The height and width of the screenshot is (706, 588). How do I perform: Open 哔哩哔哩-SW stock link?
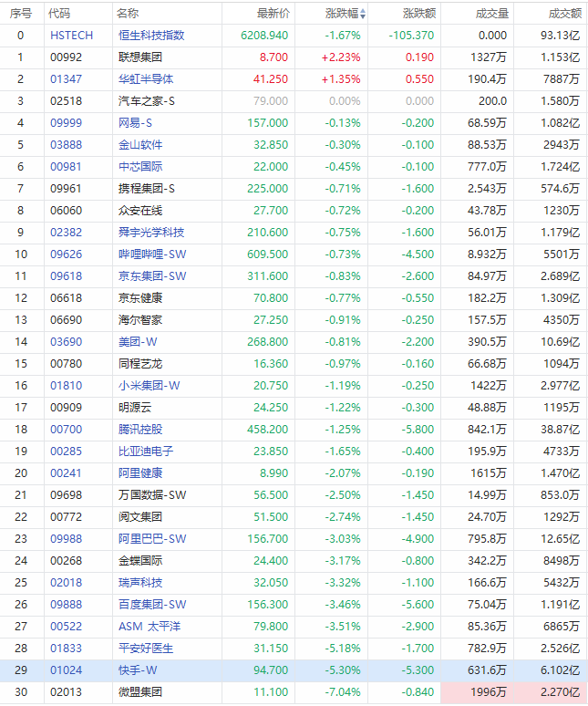click(152, 254)
